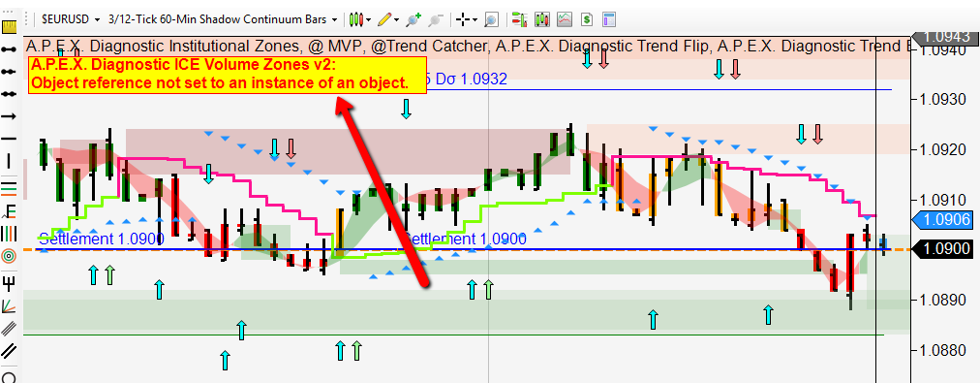Toggle the Data Box window icon
The image size is (980, 383).
(x=609, y=20)
